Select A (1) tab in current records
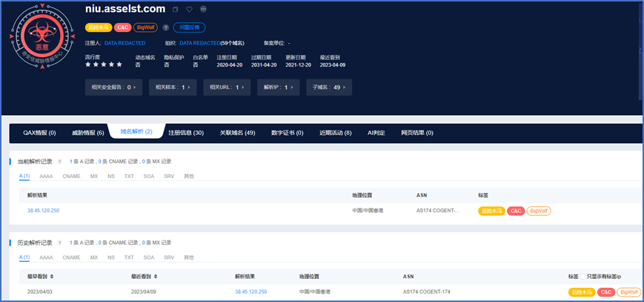The image size is (644, 302). pos(24,176)
